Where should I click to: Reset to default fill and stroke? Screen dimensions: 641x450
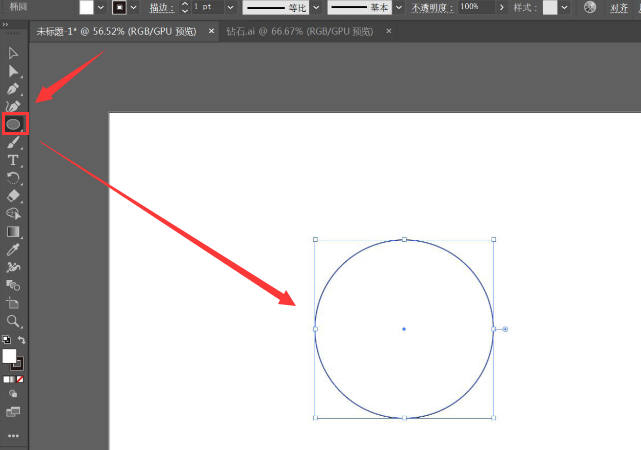tap(6, 341)
